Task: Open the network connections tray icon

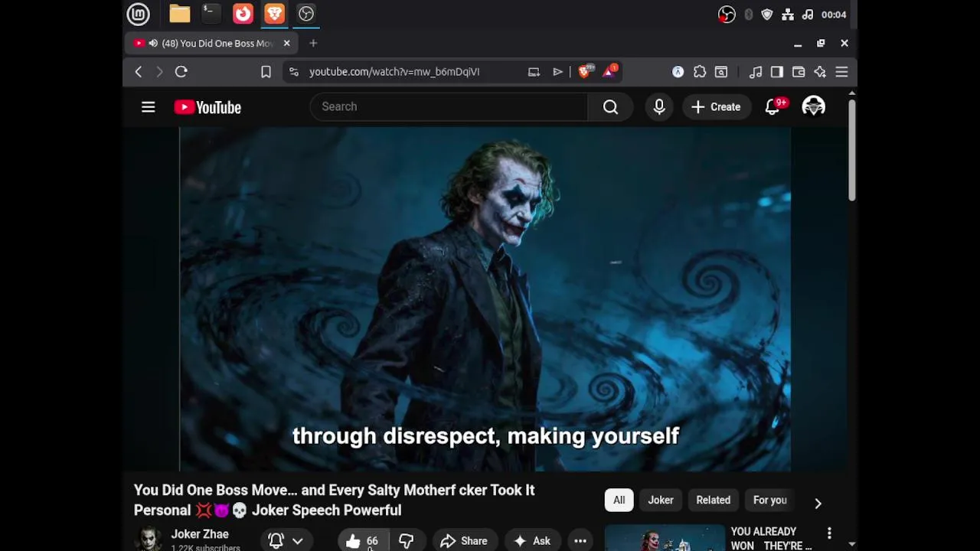Action: pos(788,15)
